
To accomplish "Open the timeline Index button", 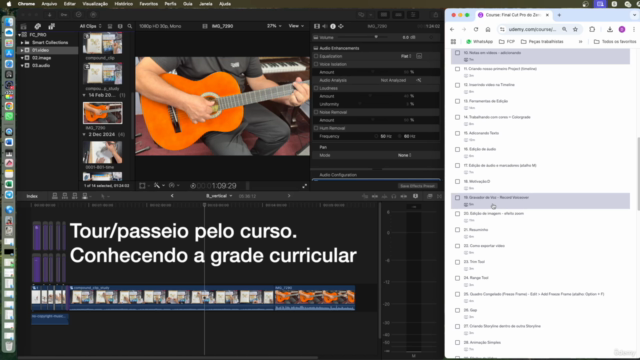I will click(x=32, y=196).
